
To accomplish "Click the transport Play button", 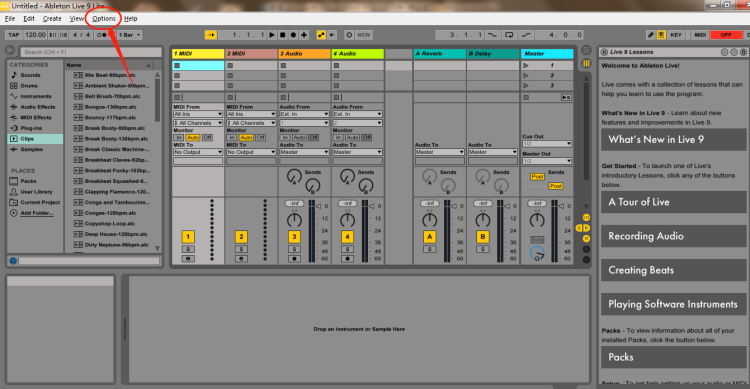I will point(272,35).
